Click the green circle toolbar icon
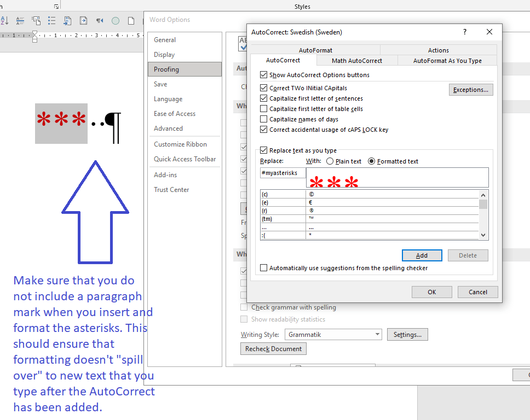Image resolution: width=530 pixels, height=420 pixels. click(116, 21)
